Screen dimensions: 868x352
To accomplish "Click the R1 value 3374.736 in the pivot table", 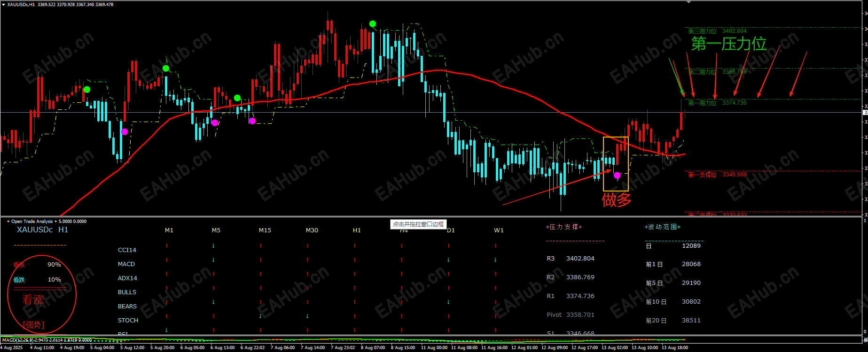I will click(x=580, y=296).
